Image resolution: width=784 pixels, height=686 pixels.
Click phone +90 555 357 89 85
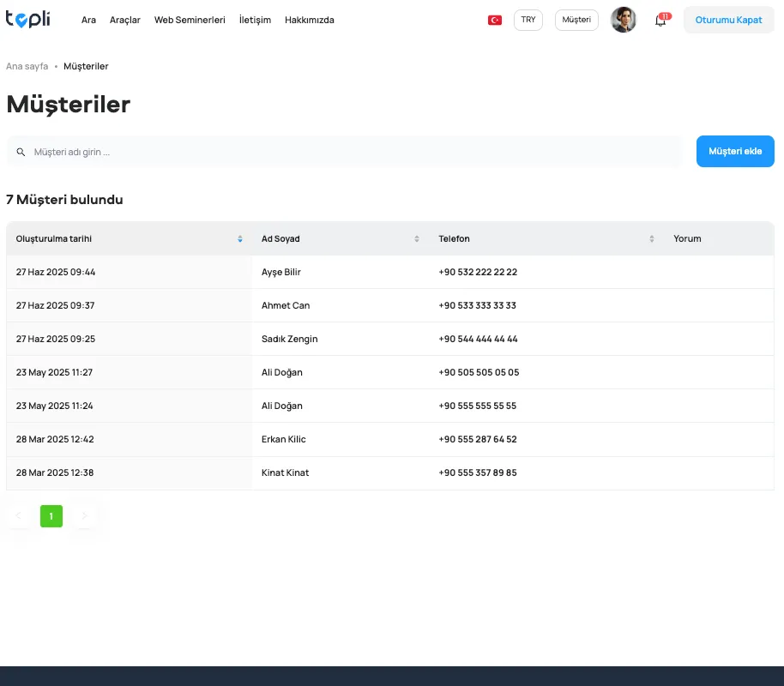click(478, 472)
